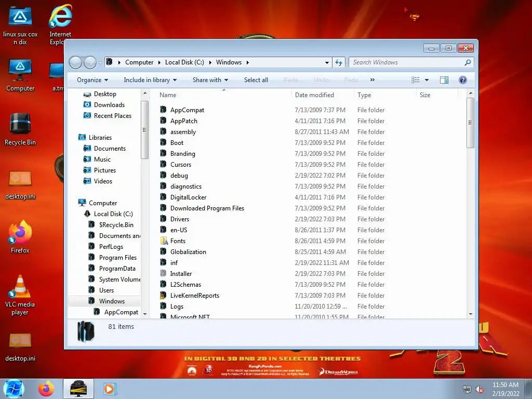
Task: Click the file list scroll down arrow
Action: (470, 314)
